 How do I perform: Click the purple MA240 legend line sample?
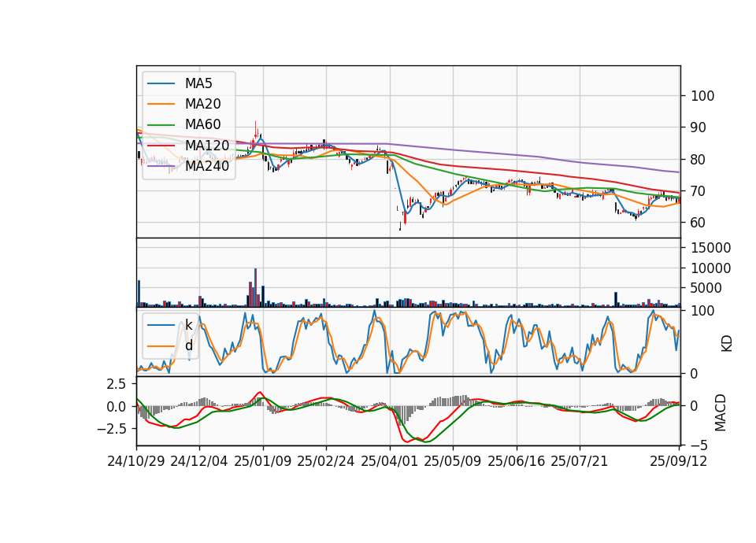coord(161,166)
